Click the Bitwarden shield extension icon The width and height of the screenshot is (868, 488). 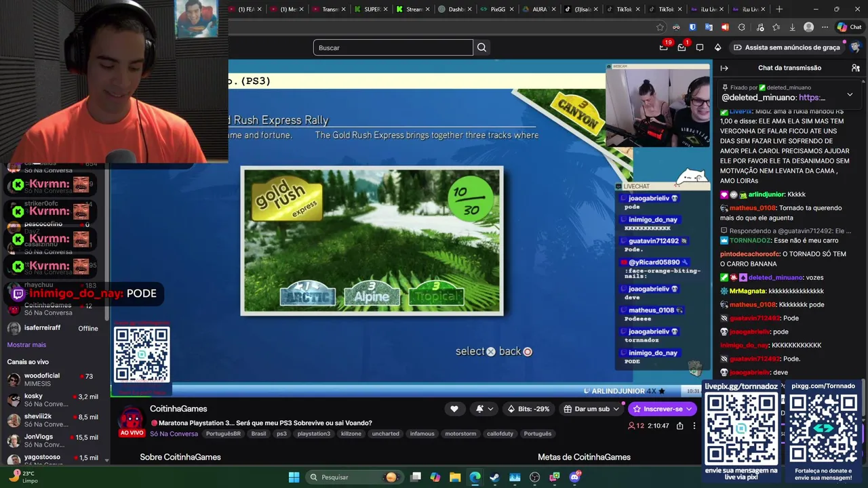tap(692, 27)
